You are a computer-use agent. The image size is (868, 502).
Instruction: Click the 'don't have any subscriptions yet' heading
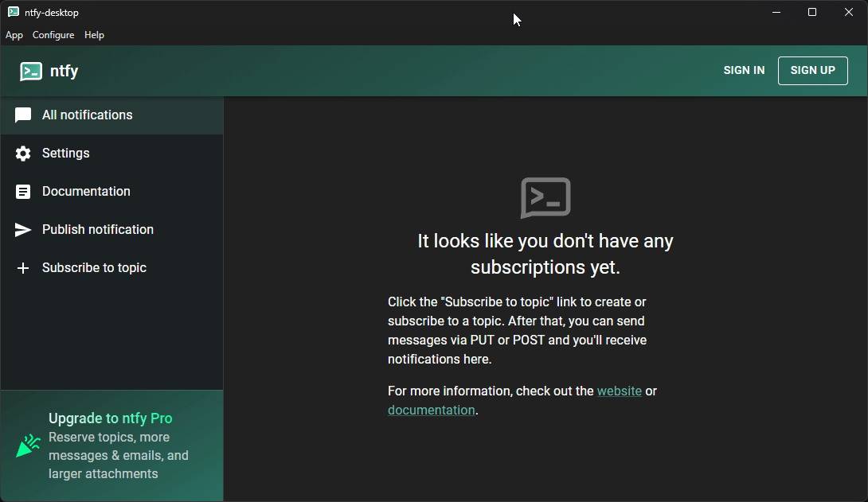coord(545,254)
